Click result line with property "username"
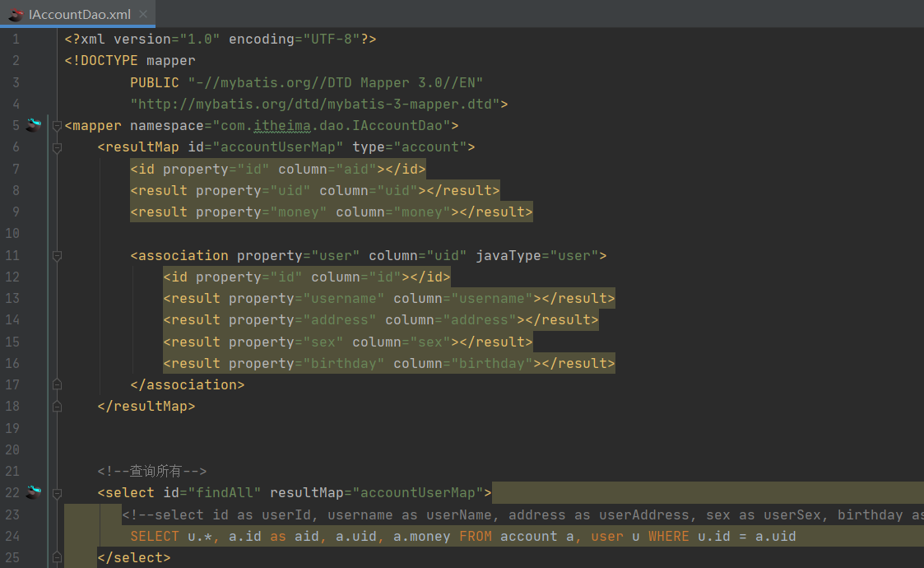Viewport: 924px width, 568px height. (389, 299)
